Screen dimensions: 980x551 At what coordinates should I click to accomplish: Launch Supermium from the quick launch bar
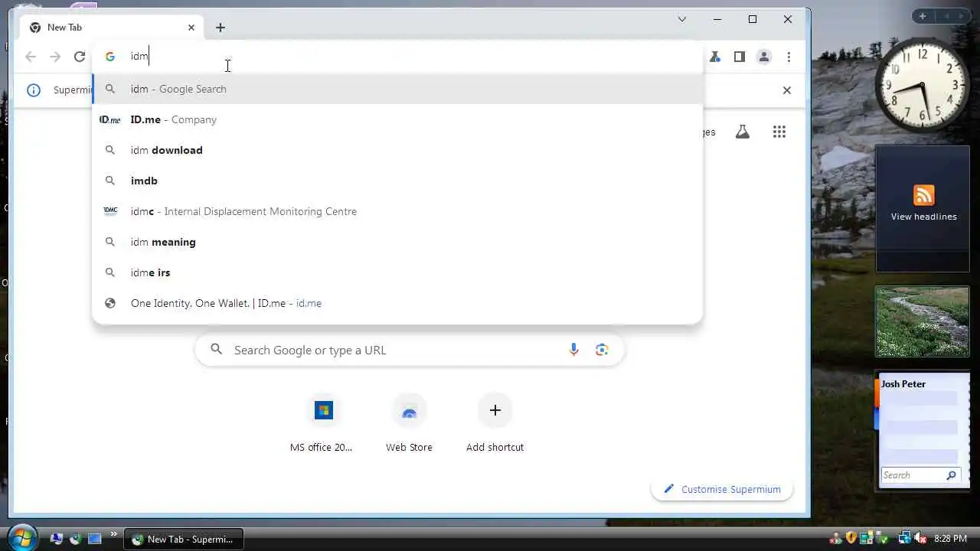point(75,539)
